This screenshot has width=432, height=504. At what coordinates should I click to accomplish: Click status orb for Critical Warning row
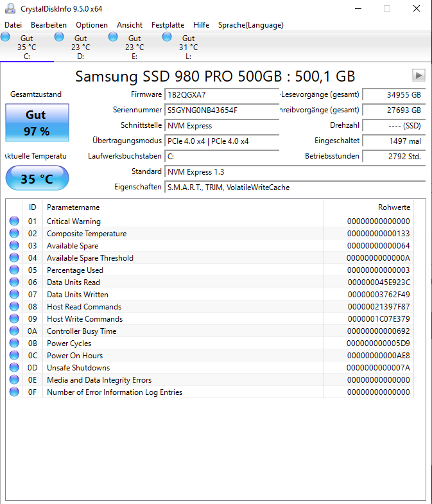click(x=14, y=221)
